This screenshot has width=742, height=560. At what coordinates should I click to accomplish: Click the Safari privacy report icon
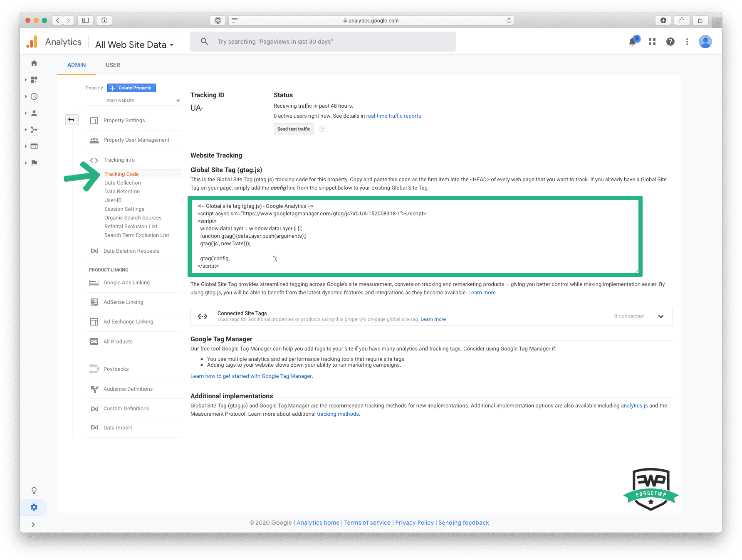coord(218,20)
